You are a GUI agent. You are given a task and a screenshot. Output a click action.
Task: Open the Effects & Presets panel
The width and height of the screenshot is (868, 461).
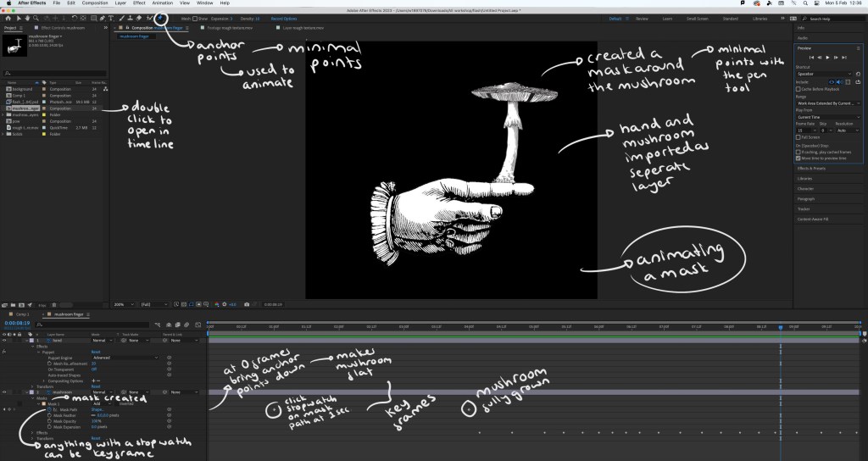point(811,169)
